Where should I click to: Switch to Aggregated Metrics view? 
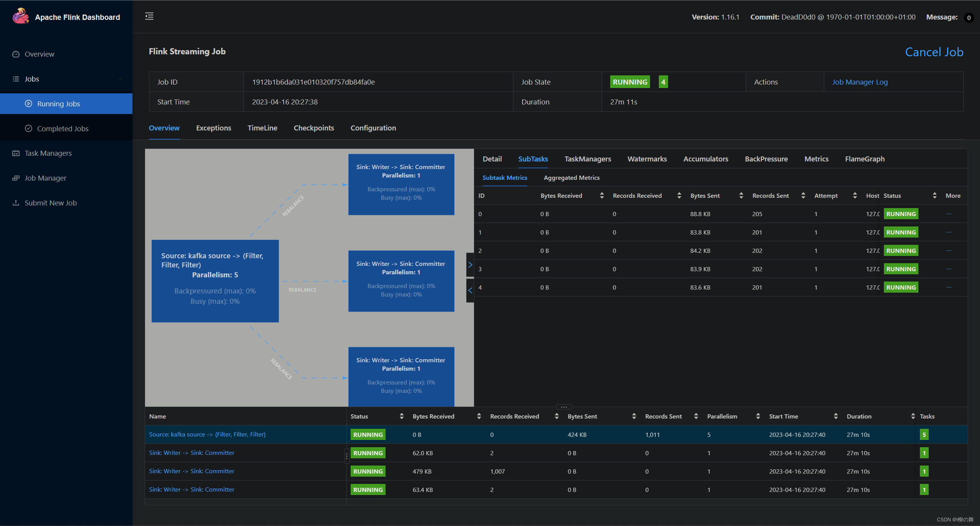[x=572, y=177]
